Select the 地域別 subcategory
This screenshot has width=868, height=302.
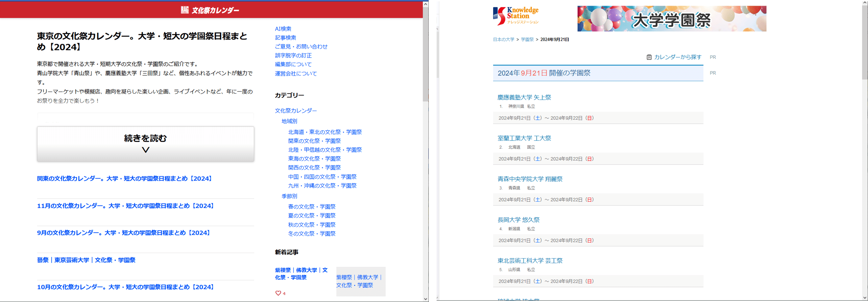(289, 121)
